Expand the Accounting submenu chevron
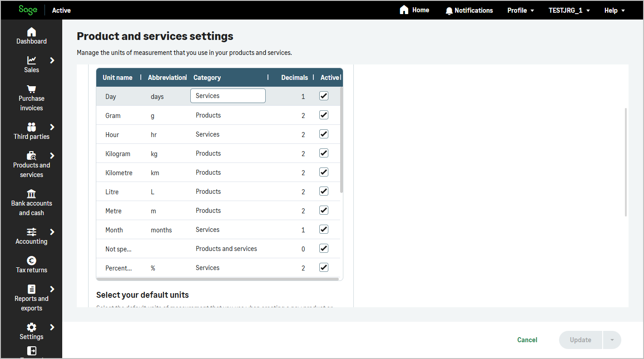This screenshot has height=359, width=644. click(52, 232)
